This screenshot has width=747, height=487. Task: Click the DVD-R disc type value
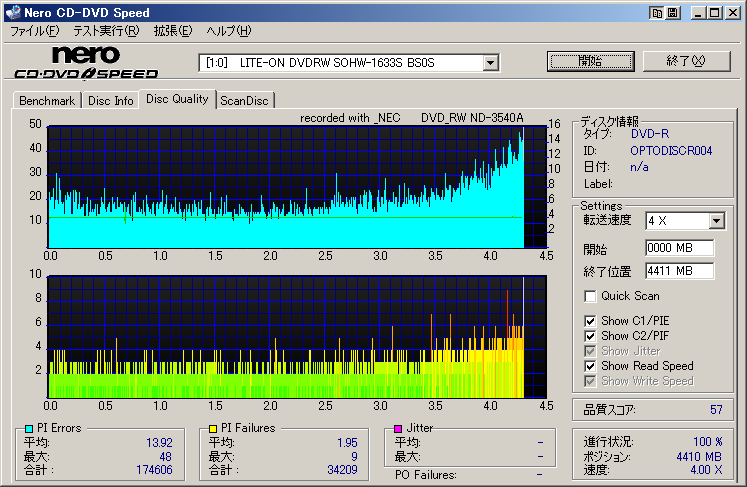(650, 134)
